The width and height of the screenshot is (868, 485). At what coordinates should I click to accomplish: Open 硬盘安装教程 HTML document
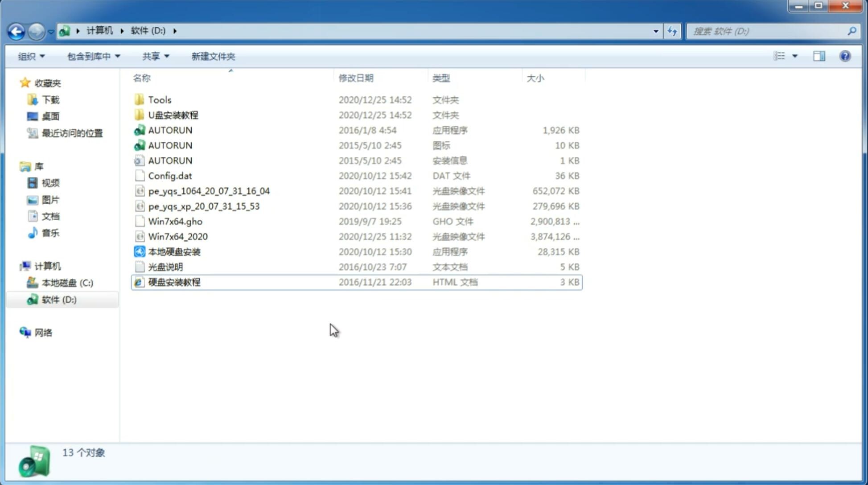tap(174, 282)
